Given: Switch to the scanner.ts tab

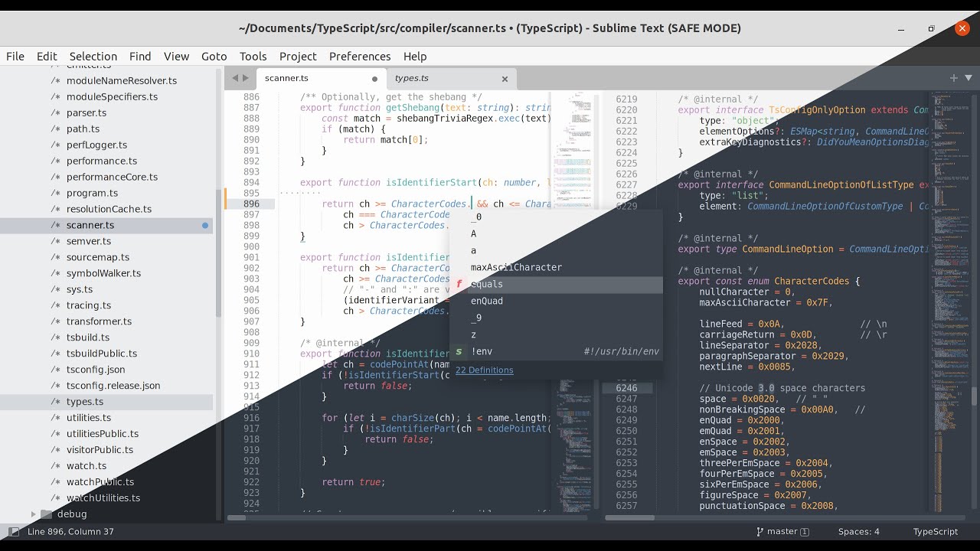Looking at the screenshot, I should (x=320, y=78).
